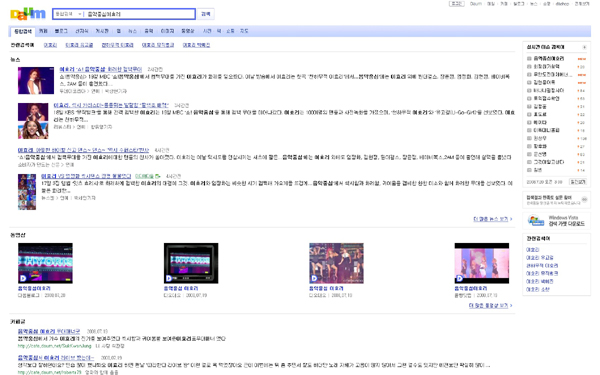This screenshot has width=600, height=375.
Task: Open news thumbnail with smiling face collage
Action: (33, 121)
